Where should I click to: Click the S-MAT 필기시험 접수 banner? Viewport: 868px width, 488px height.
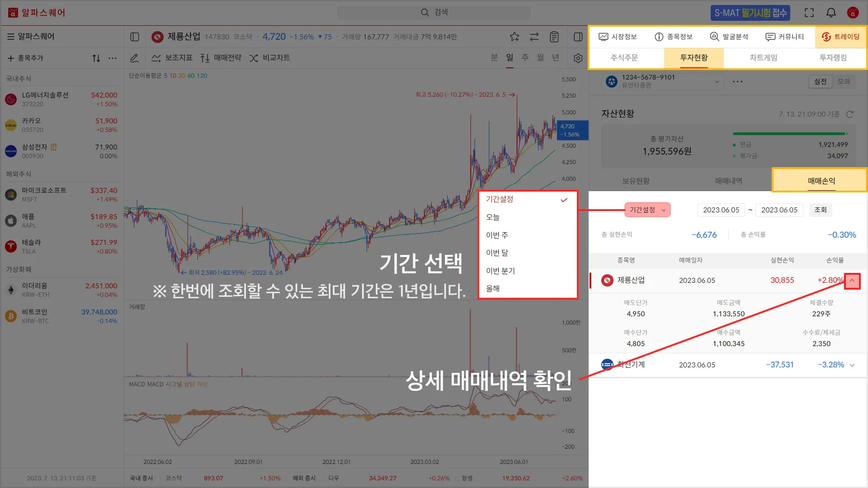tap(750, 13)
